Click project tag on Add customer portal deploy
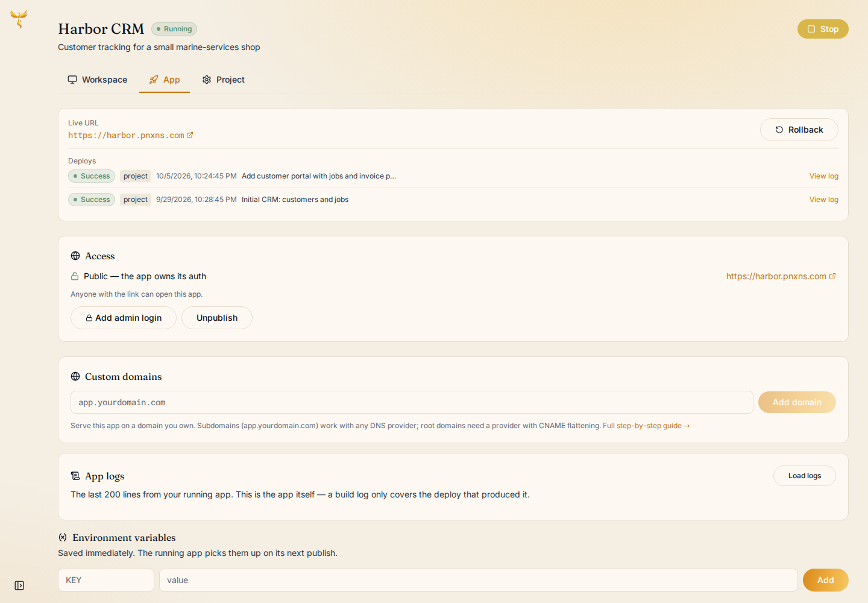The image size is (868, 603). [136, 176]
